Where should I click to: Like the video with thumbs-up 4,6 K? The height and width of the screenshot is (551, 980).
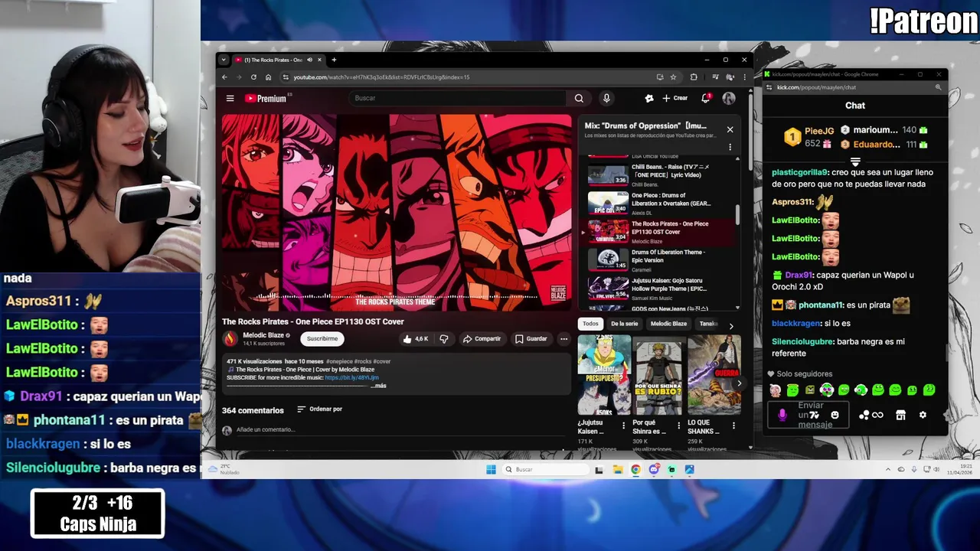416,339
